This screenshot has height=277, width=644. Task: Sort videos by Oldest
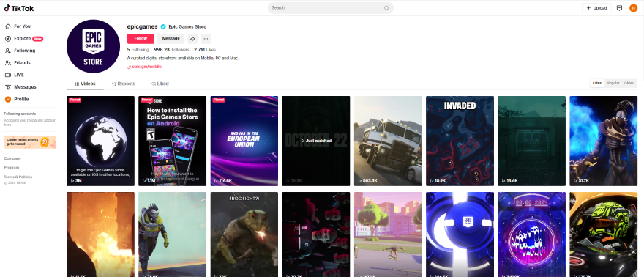pos(629,83)
